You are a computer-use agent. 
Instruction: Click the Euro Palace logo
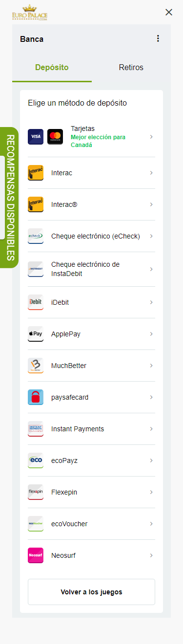pyautogui.click(x=30, y=12)
